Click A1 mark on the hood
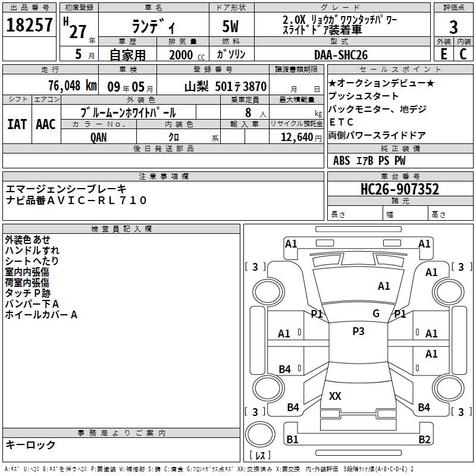 [x=384, y=286]
